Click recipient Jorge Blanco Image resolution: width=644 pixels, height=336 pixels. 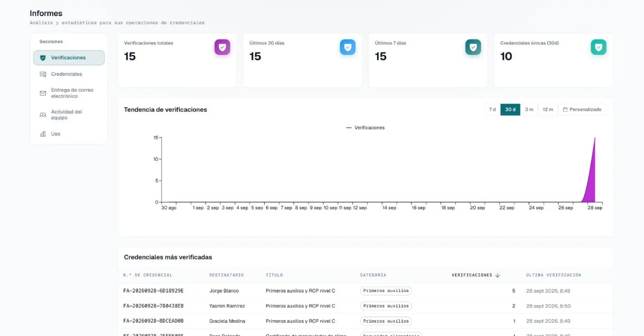click(224, 291)
